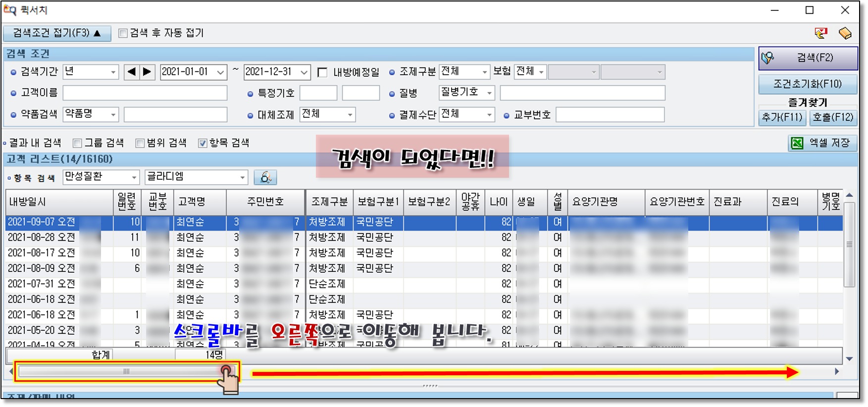Expand the 글라디엠 item dropdown
This screenshot has width=868, height=407.
pos(242,177)
